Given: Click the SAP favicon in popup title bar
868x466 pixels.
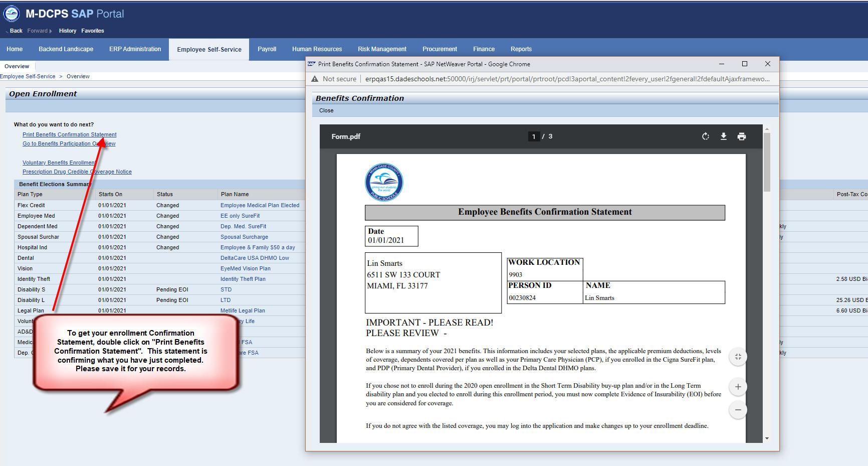Looking at the screenshot, I should [x=312, y=64].
